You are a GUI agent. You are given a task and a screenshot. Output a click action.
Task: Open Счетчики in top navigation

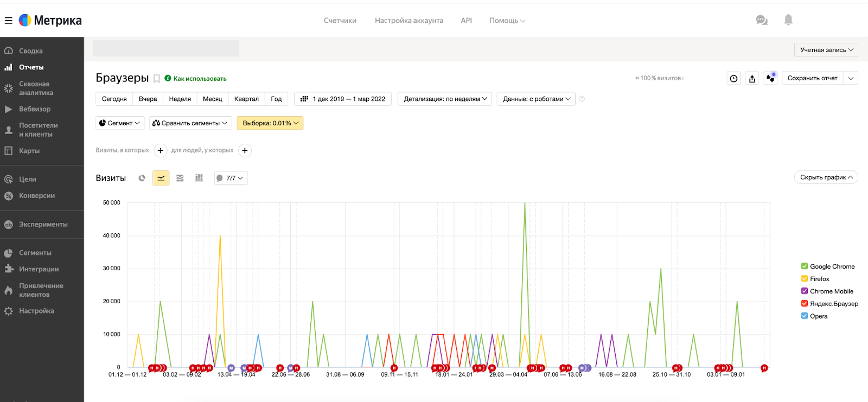(x=340, y=21)
